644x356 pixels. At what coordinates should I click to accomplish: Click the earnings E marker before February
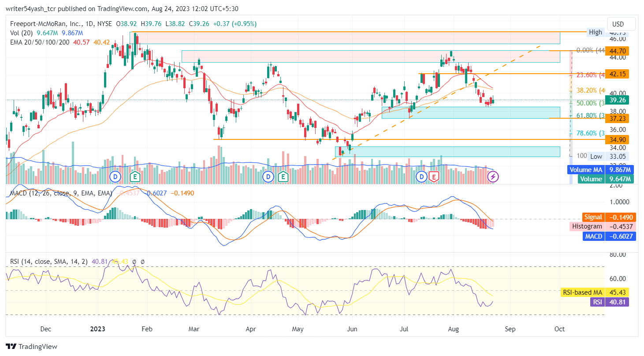135,177
